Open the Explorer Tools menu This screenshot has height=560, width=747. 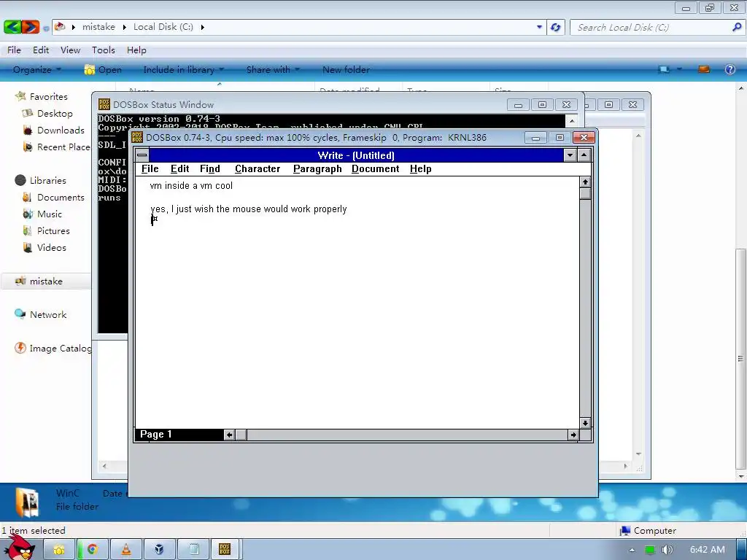(104, 50)
